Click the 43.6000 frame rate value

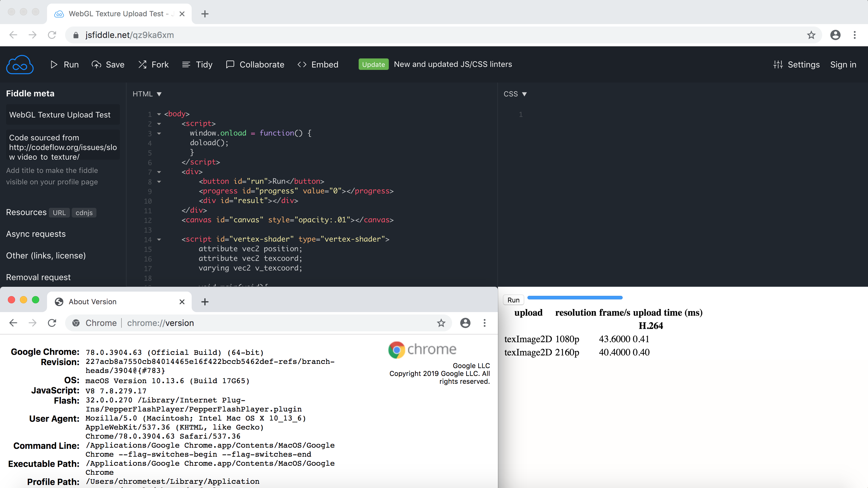[x=615, y=339]
